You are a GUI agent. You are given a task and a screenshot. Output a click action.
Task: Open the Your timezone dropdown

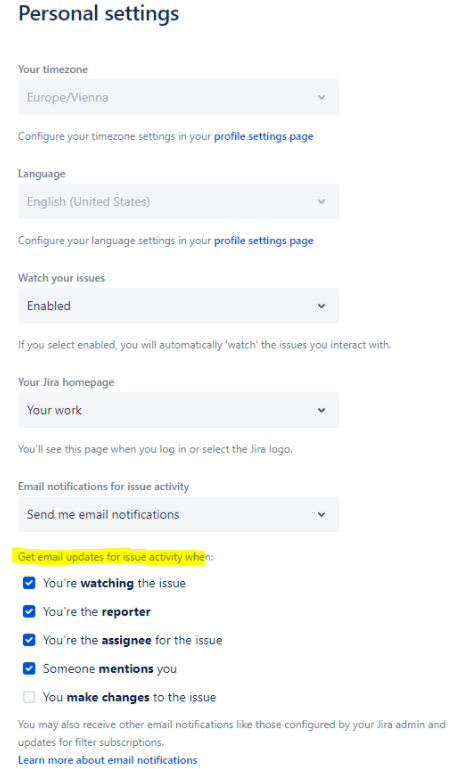click(x=179, y=97)
